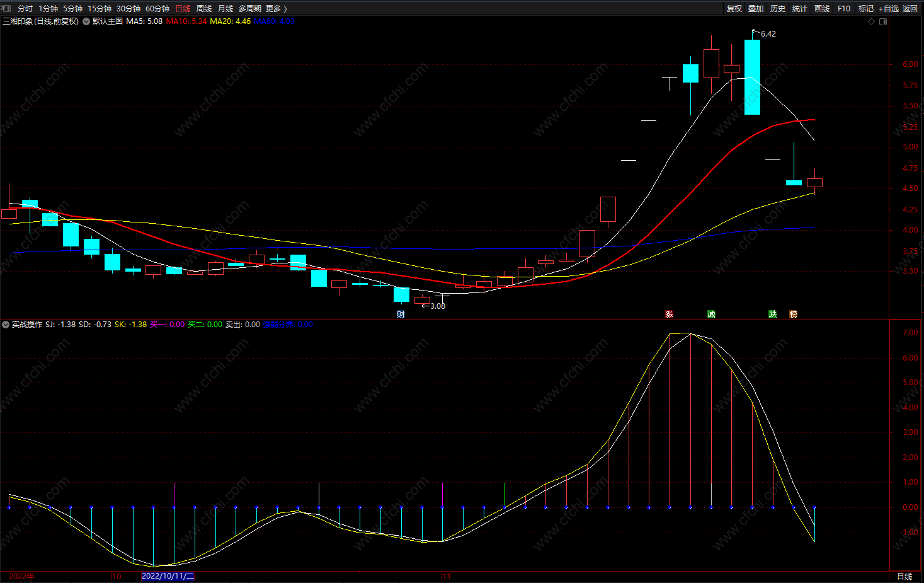This screenshot has height=583, width=924.
Task: Click the 7.00 indicator axis label
Action: point(910,333)
